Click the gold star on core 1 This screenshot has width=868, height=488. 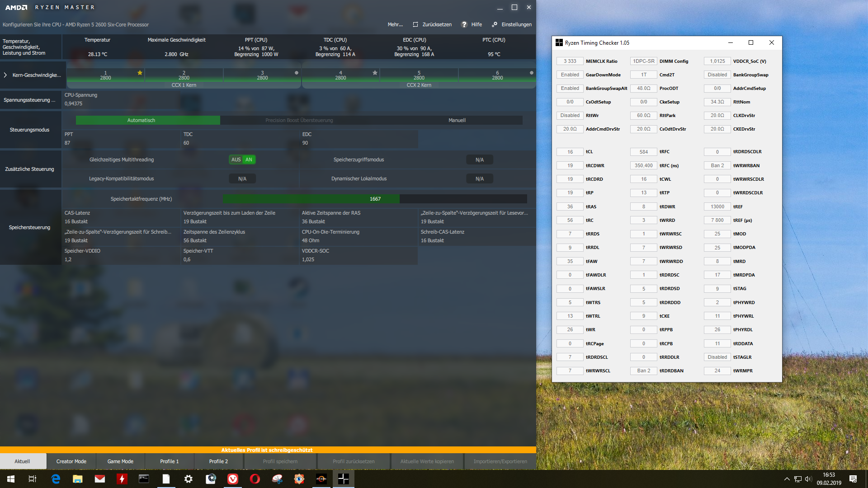(x=140, y=73)
